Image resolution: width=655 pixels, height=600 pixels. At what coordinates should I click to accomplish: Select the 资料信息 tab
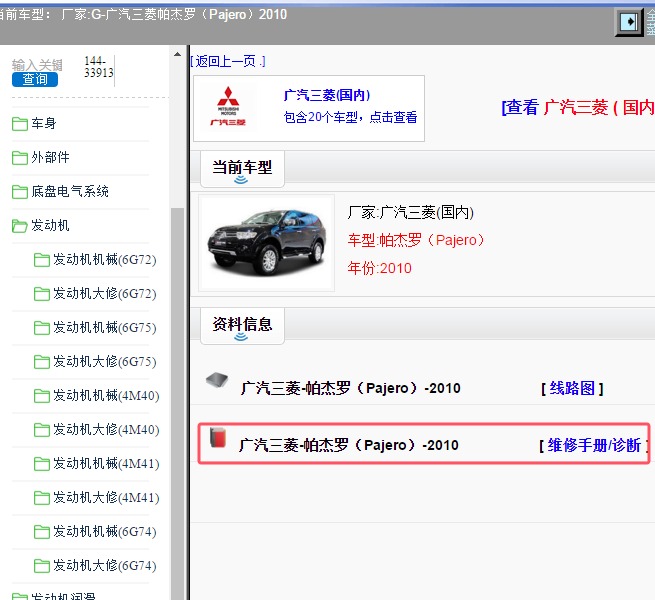pos(242,326)
